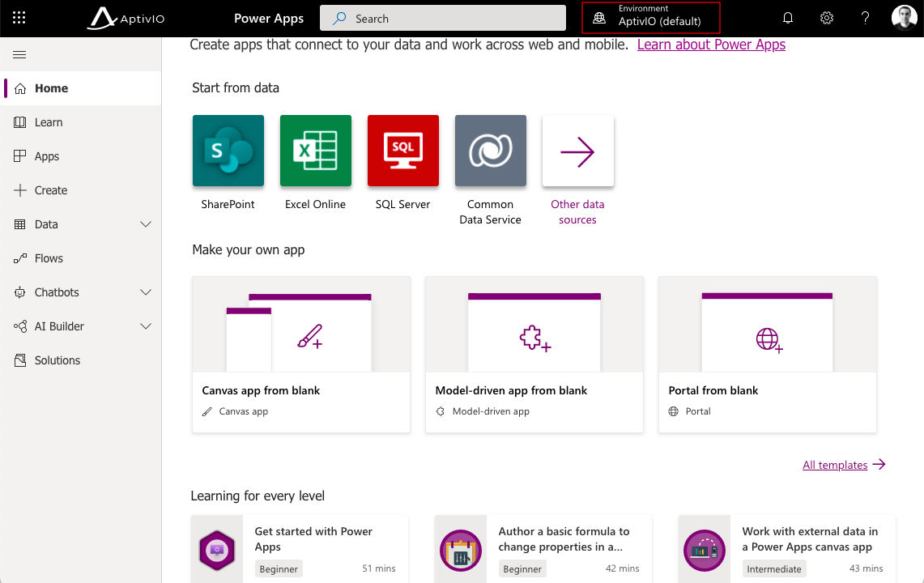Click the Other data sources label
Viewport: 924px width, 583px height.
577,211
